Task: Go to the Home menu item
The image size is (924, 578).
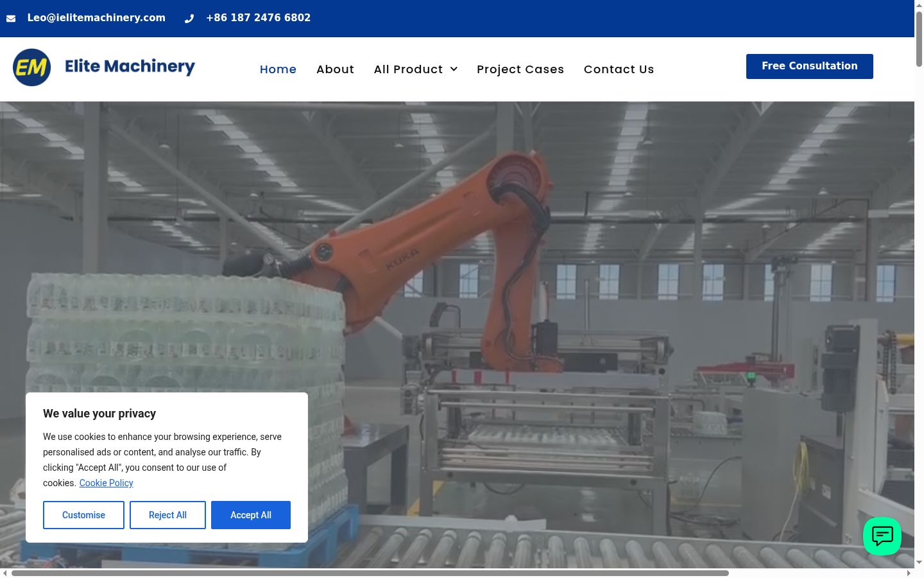Action: pyautogui.click(x=278, y=69)
